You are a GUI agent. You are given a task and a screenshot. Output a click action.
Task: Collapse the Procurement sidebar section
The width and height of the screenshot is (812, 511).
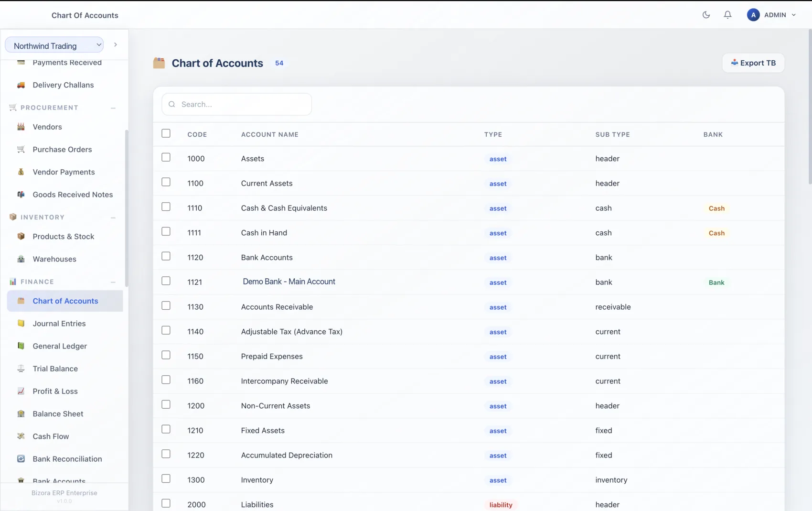tap(113, 108)
